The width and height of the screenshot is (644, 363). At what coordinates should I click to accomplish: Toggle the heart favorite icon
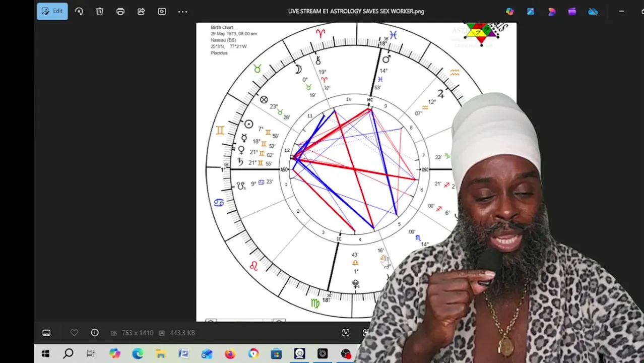pyautogui.click(x=74, y=333)
